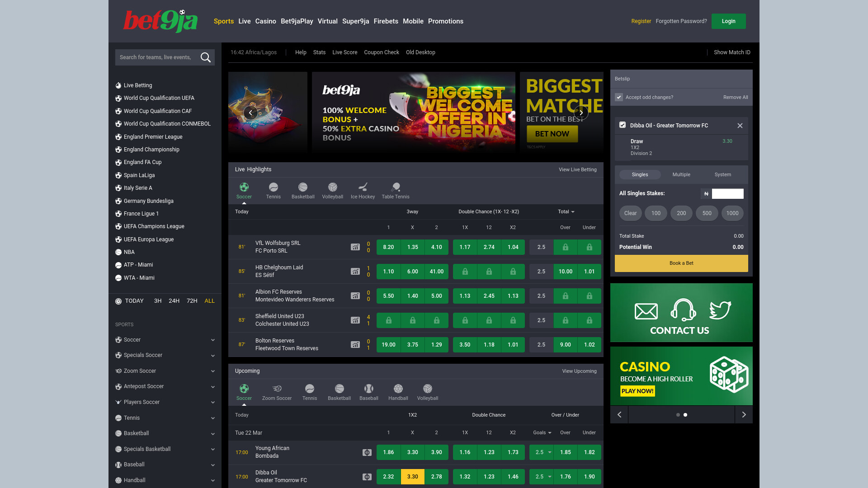
Task: Filter events to 3H
Action: [158, 301]
